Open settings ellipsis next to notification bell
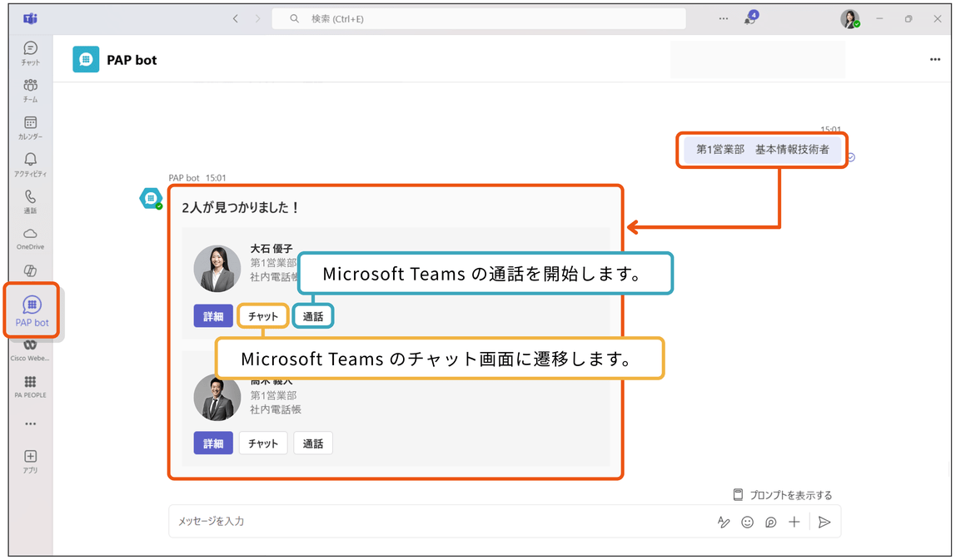 click(723, 19)
